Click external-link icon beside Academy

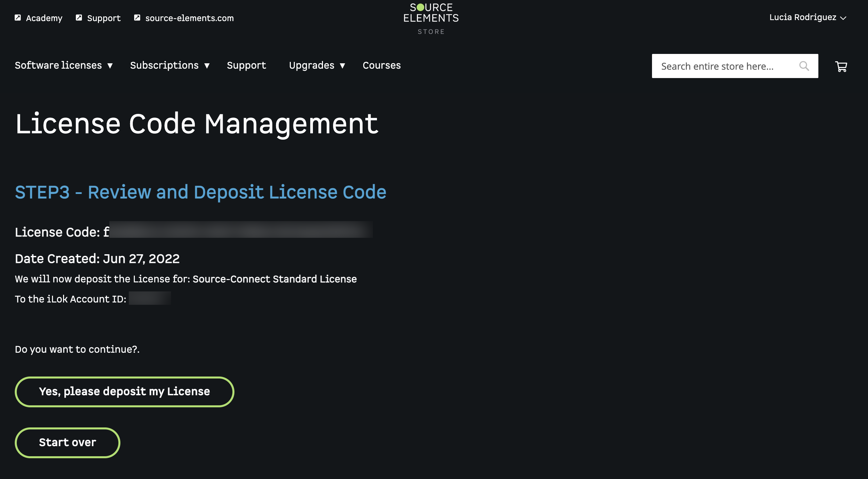pyautogui.click(x=18, y=17)
